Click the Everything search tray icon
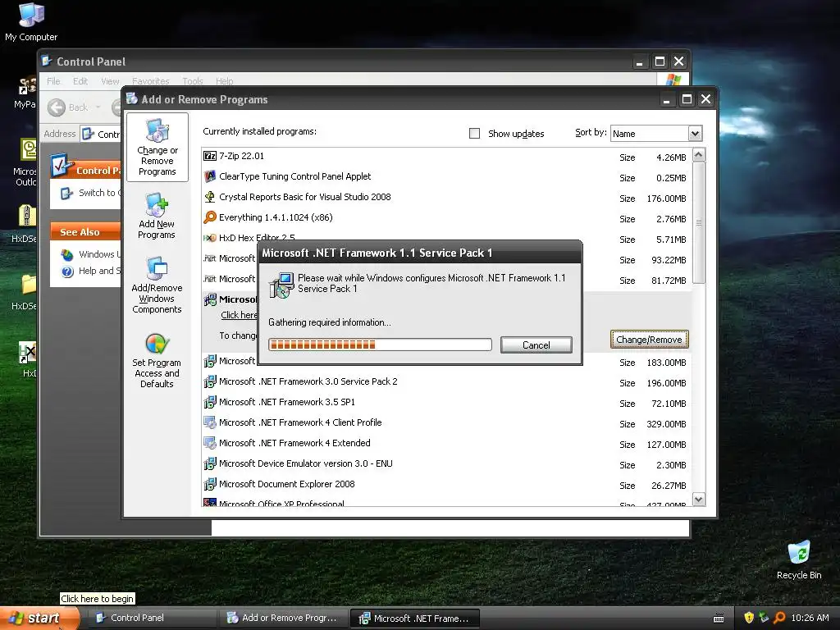Viewport: 840px width, 630px height. [779, 618]
